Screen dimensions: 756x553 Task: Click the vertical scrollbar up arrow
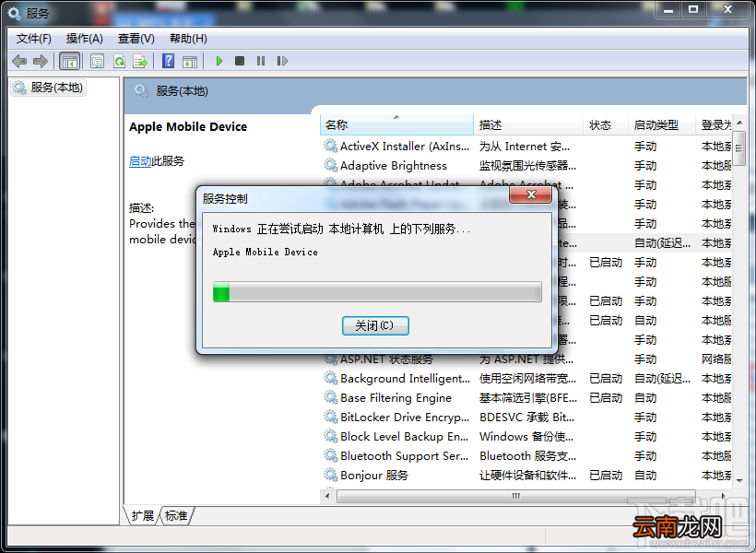click(x=739, y=123)
